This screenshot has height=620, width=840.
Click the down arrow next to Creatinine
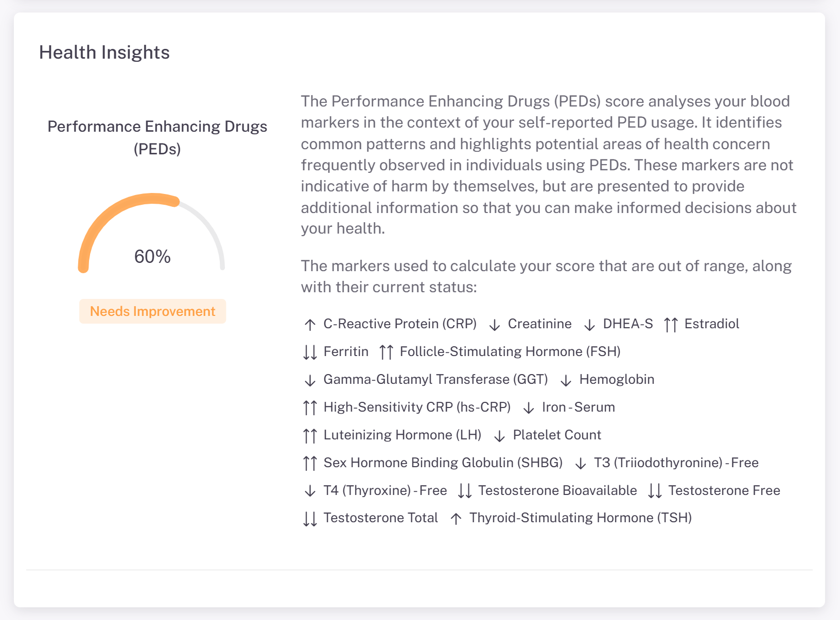495,325
